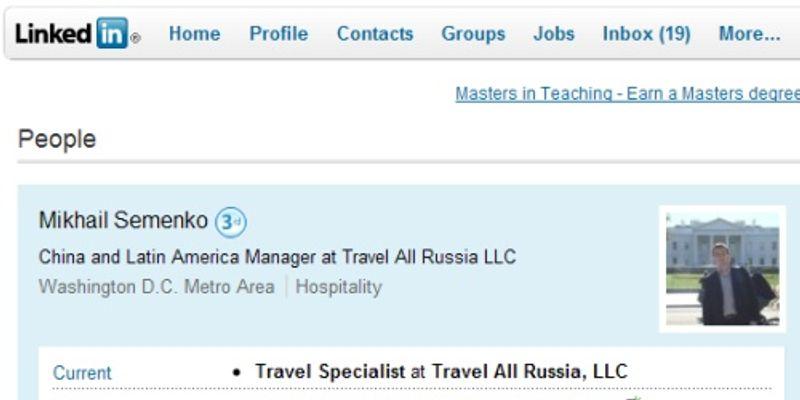Click the 3rd-degree connection badge
This screenshot has height=400, width=800.
click(x=231, y=222)
